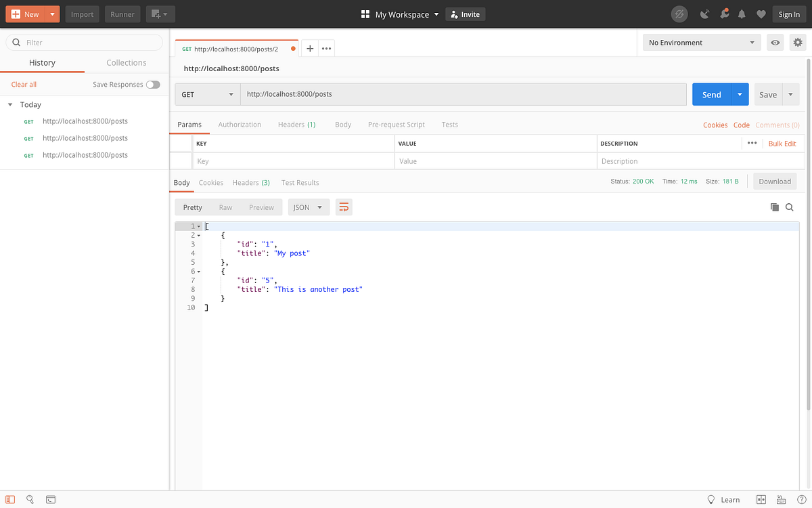The height and width of the screenshot is (508, 812).
Task: Open manage environments gear icon
Action: pyautogui.click(x=798, y=43)
